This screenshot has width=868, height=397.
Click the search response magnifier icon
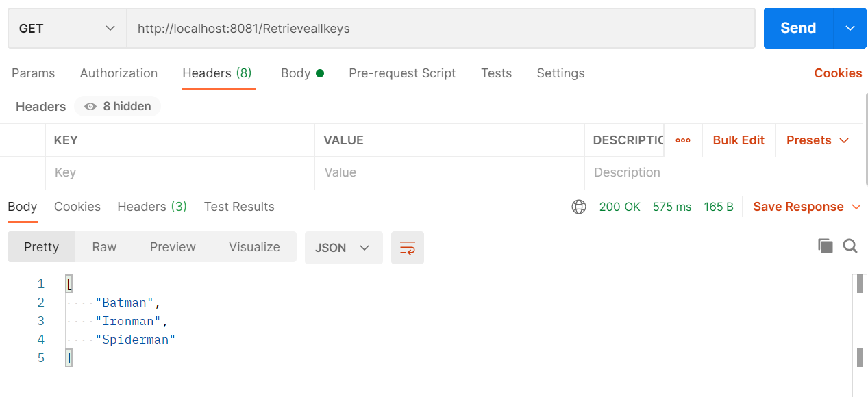pyautogui.click(x=850, y=246)
